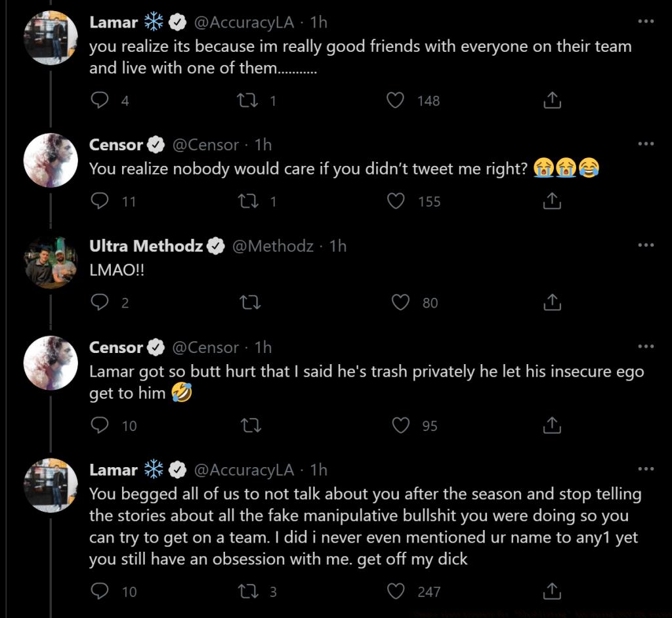Expand options for Ultra Methodz's tweet
This screenshot has width=672, height=618.
pos(646,245)
